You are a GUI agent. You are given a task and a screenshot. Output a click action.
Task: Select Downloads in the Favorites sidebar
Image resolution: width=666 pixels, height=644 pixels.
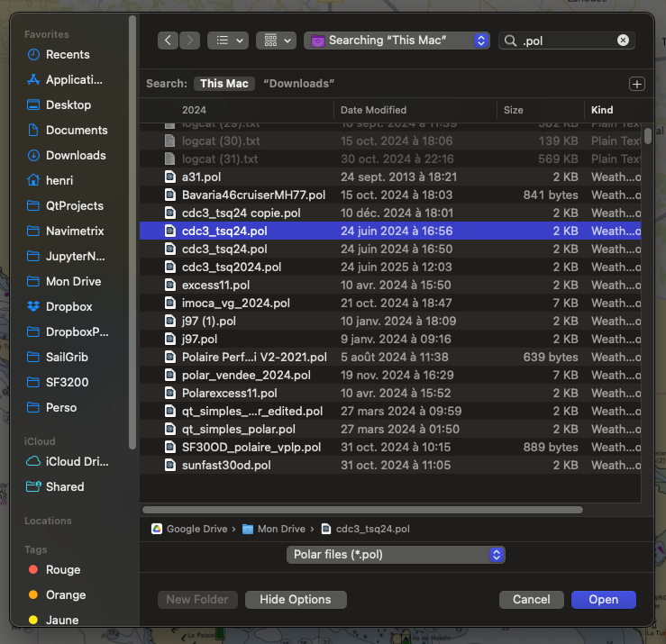point(76,155)
